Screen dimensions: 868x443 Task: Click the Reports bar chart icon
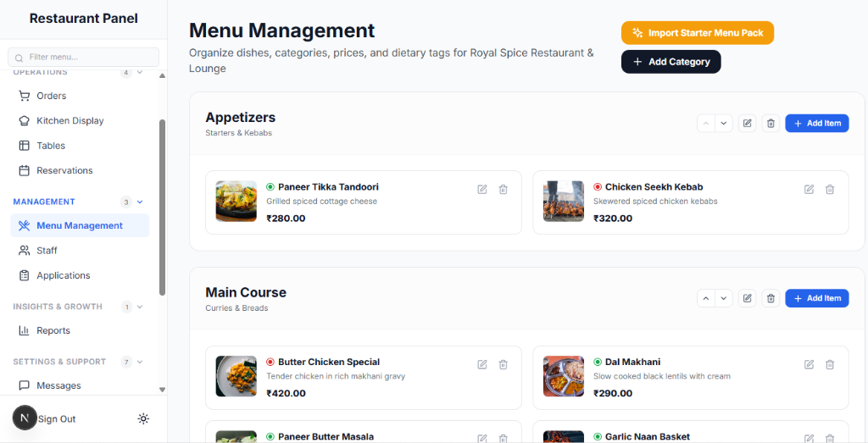click(24, 330)
